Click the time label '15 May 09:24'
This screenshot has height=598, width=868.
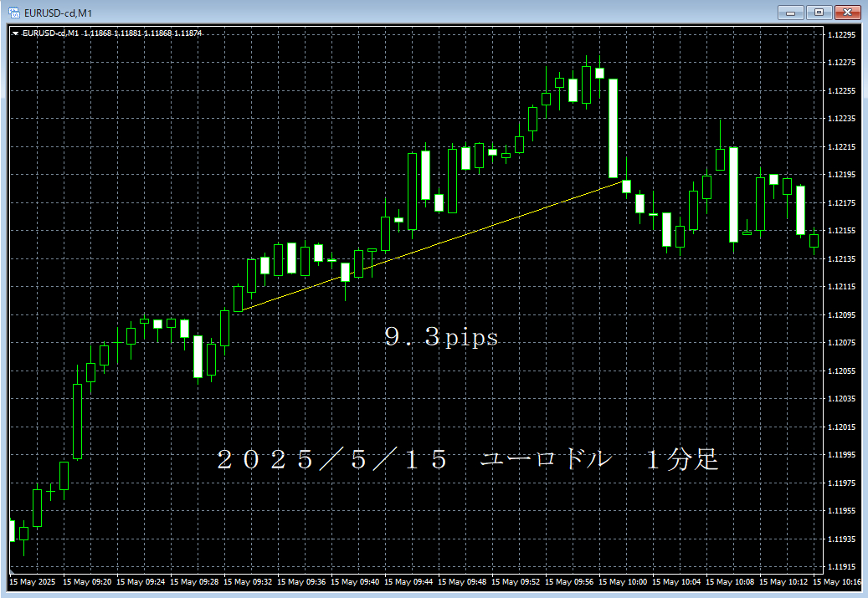[141, 582]
